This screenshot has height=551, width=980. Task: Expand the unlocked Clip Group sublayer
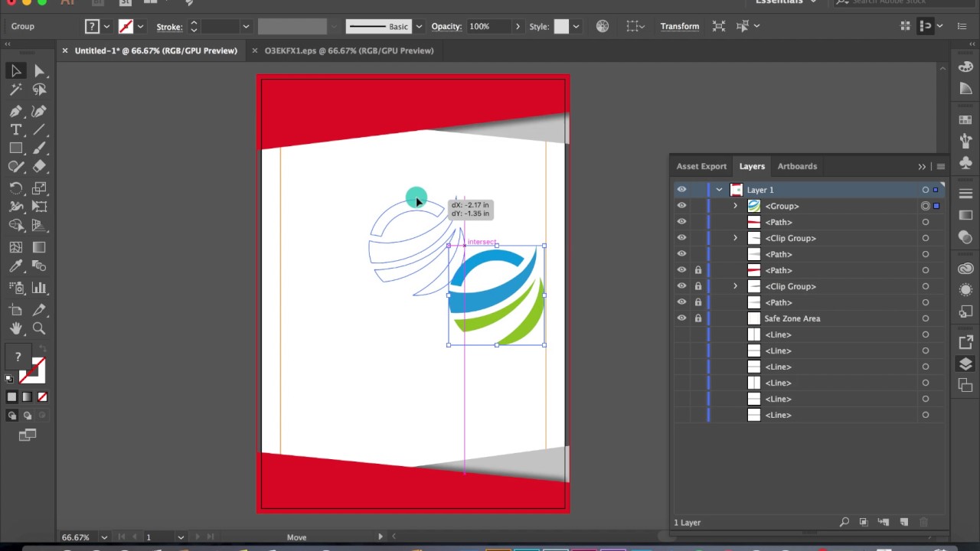(736, 238)
